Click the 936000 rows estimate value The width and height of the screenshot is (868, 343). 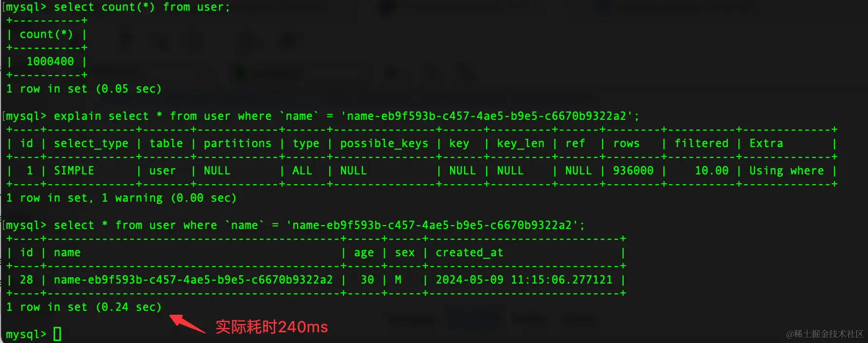click(633, 171)
